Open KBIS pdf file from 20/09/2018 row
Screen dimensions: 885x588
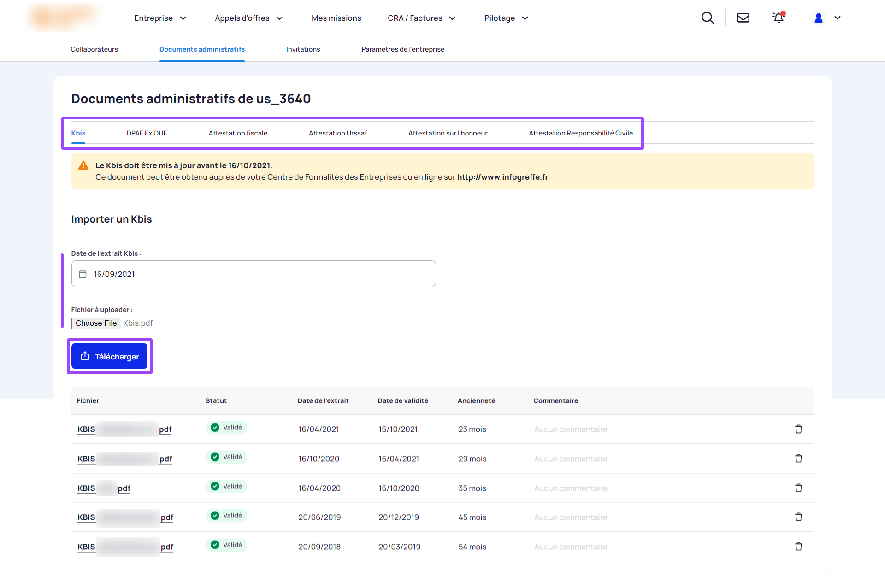[x=125, y=547]
